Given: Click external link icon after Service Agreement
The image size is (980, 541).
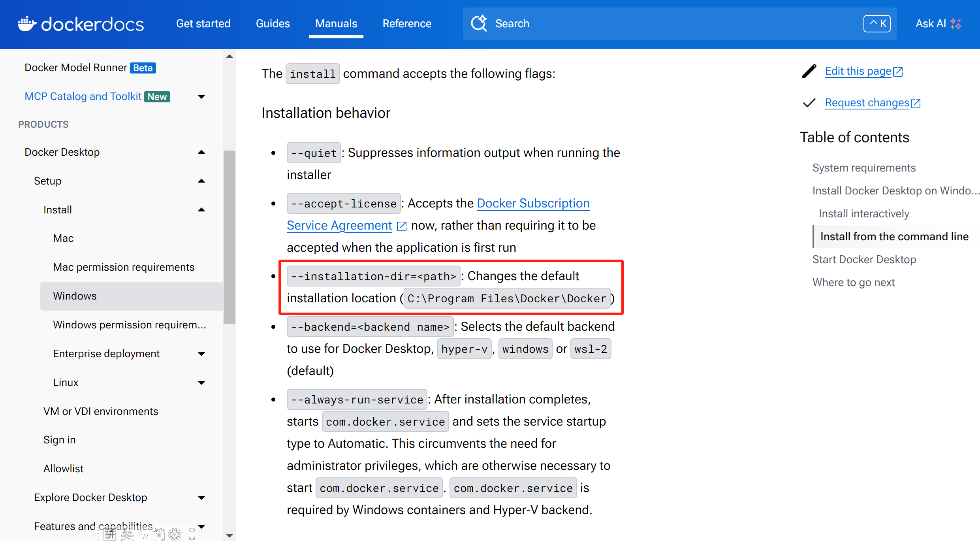Looking at the screenshot, I should point(402,226).
